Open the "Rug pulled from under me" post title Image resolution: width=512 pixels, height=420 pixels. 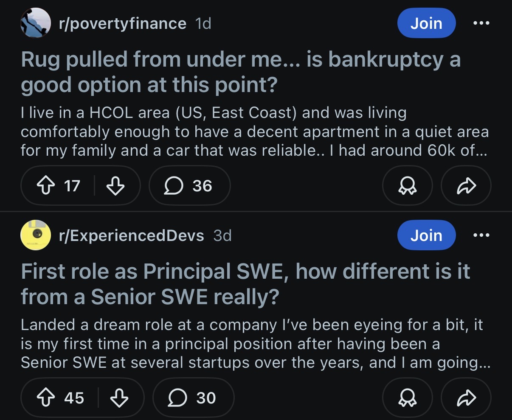240,72
